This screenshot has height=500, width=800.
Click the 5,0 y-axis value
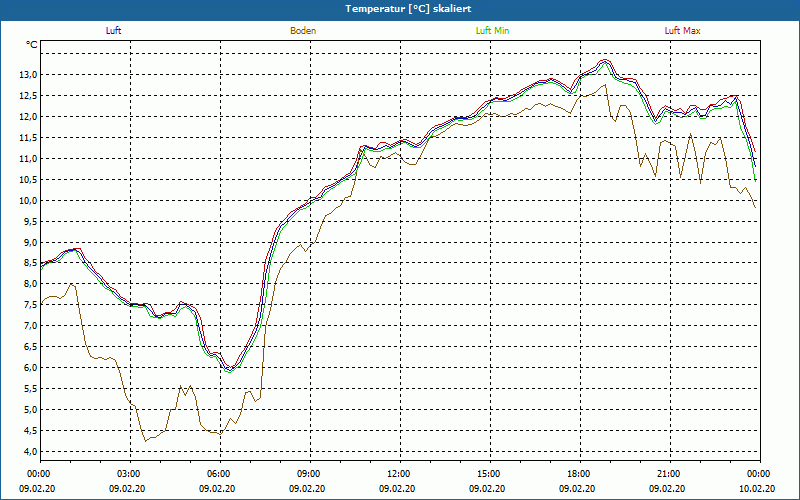(x=30, y=410)
